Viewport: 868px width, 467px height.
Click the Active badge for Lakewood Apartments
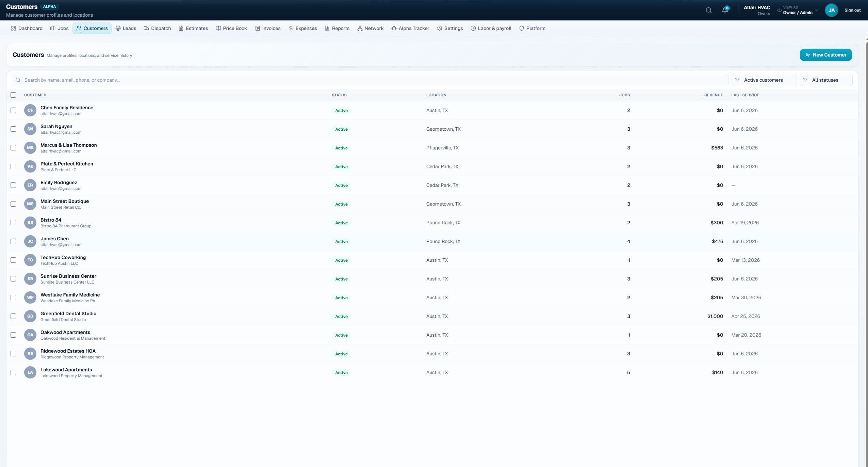(341, 373)
